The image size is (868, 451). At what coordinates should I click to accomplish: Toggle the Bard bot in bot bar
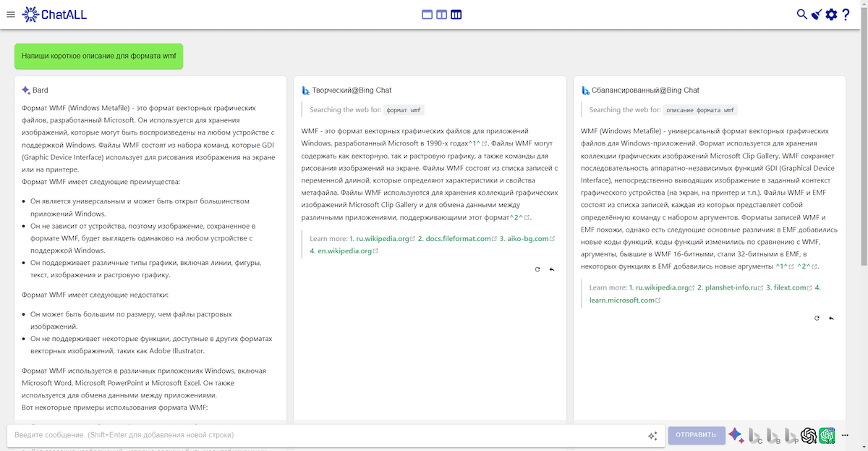[736, 435]
